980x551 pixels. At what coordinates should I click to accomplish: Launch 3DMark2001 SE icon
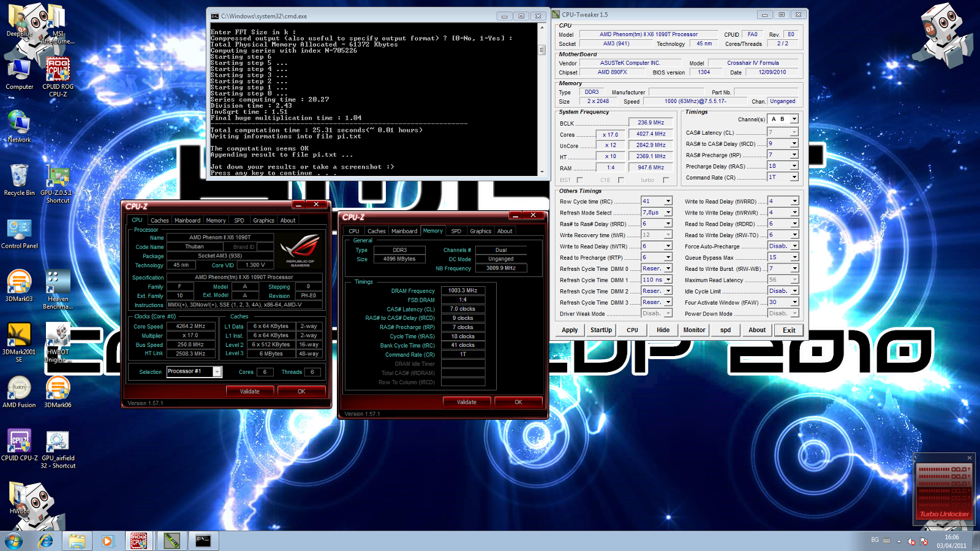point(19,343)
